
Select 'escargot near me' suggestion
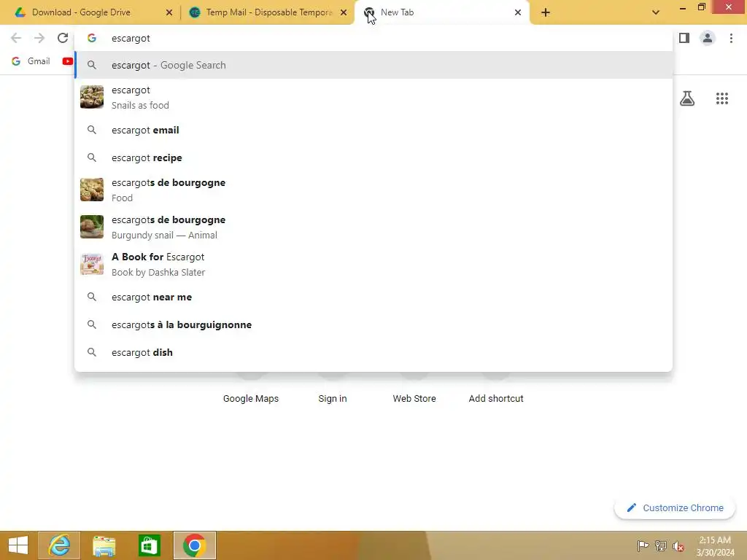(373, 297)
